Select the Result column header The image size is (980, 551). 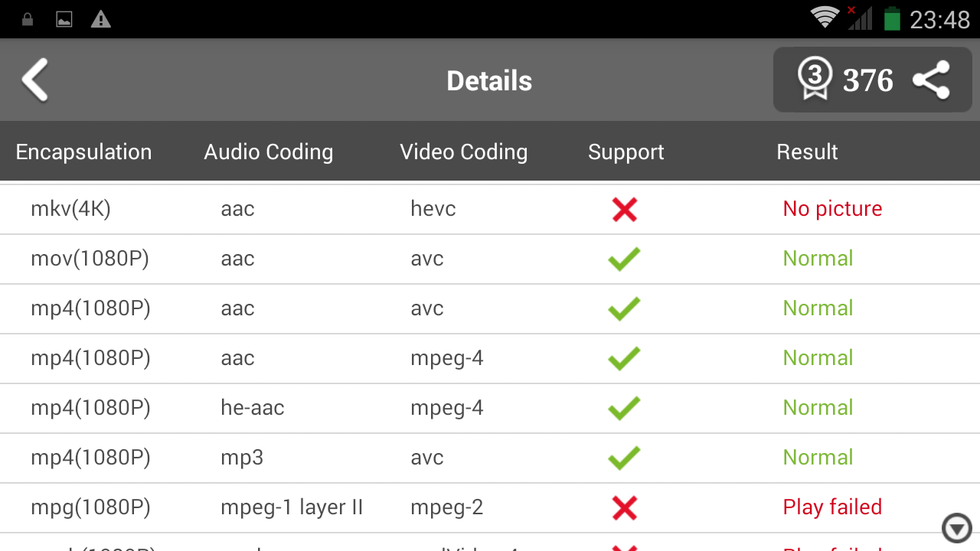[x=807, y=152]
